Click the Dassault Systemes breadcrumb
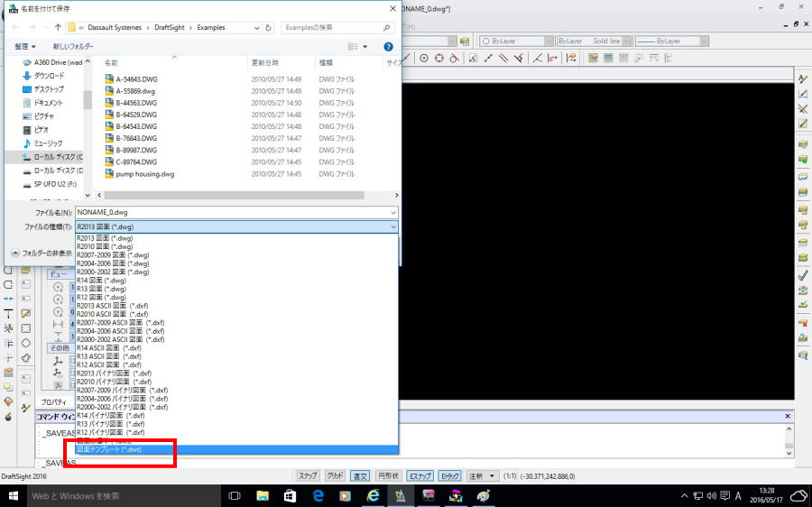The width and height of the screenshot is (812, 507). coord(115,27)
